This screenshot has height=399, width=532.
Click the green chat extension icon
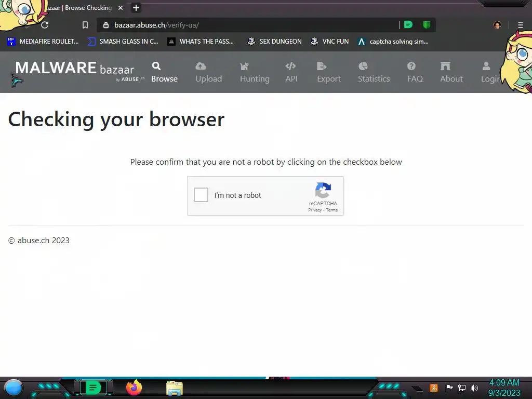coord(408,25)
